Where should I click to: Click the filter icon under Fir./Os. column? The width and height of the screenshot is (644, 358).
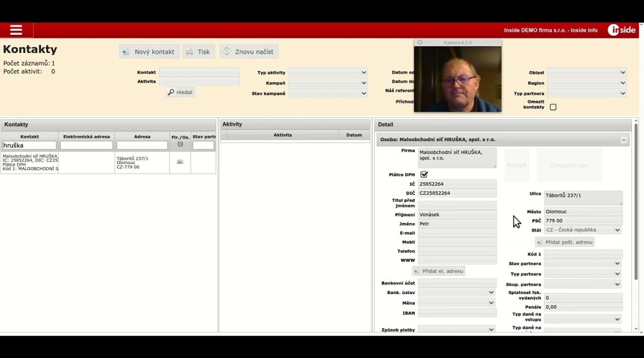180,144
